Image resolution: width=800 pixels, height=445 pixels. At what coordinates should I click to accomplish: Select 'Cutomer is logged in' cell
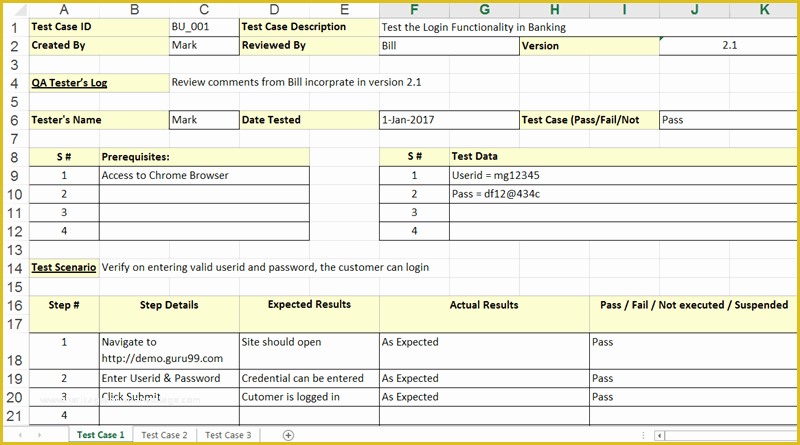(x=309, y=397)
